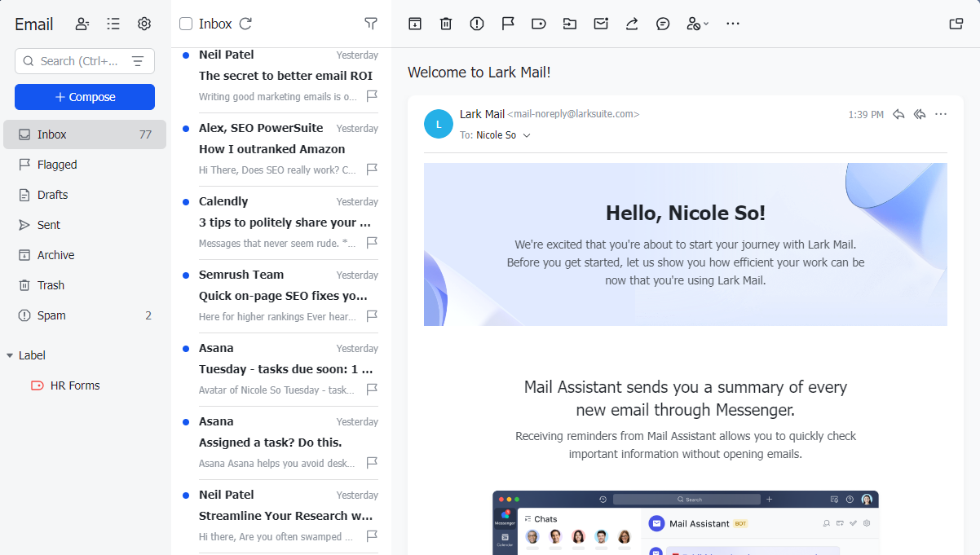
Task: Open the inbox filter funnel
Action: pos(371,24)
